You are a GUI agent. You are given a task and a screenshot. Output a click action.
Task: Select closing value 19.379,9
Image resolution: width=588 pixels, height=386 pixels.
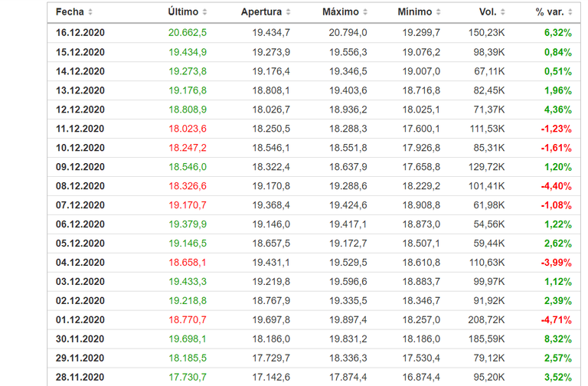tap(188, 224)
